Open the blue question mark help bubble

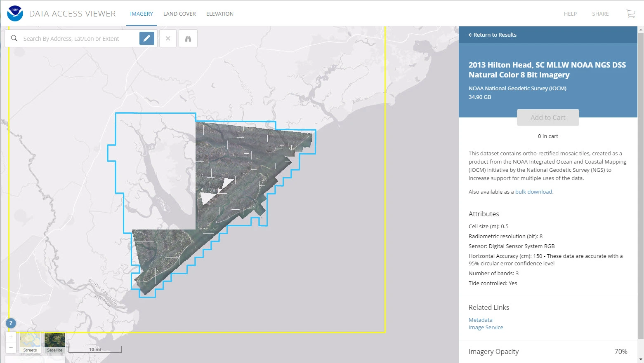[11, 323]
